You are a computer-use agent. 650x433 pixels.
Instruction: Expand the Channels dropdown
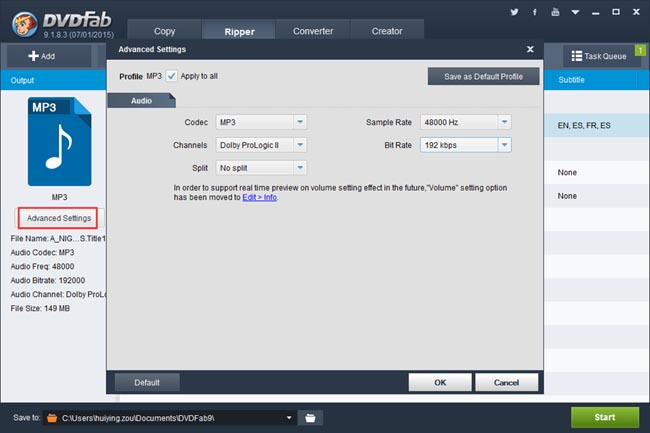pos(300,145)
